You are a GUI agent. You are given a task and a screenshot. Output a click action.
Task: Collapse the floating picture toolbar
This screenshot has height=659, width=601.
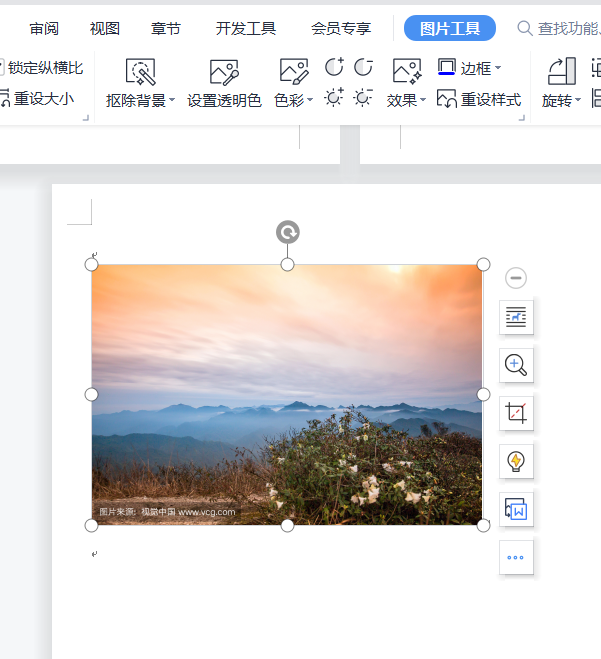click(516, 278)
